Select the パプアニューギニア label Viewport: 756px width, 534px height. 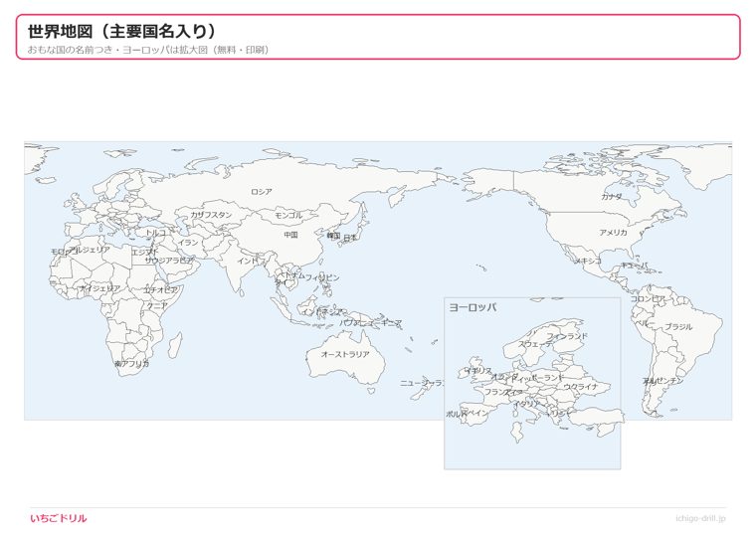pyautogui.click(x=371, y=323)
